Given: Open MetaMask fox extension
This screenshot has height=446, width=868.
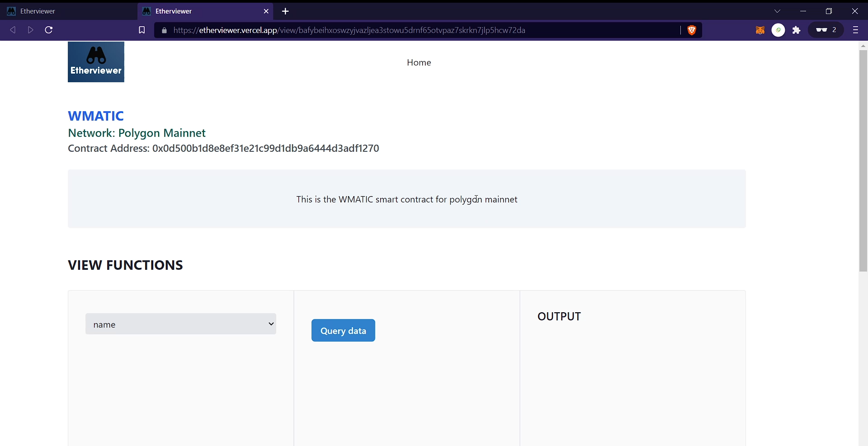Looking at the screenshot, I should click(x=760, y=30).
